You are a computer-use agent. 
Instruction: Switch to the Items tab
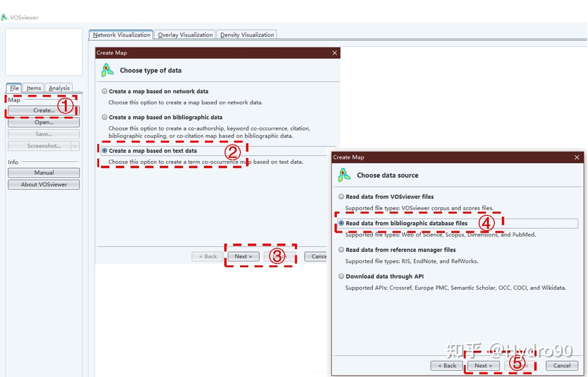click(x=33, y=88)
